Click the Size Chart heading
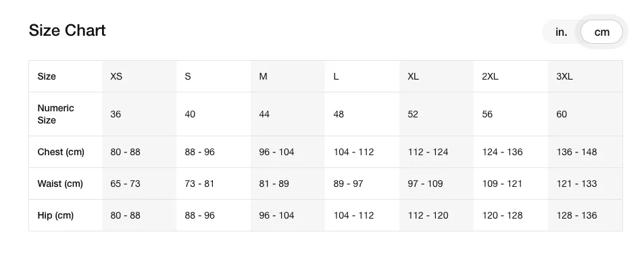This screenshot has height=253, width=644. click(x=68, y=30)
